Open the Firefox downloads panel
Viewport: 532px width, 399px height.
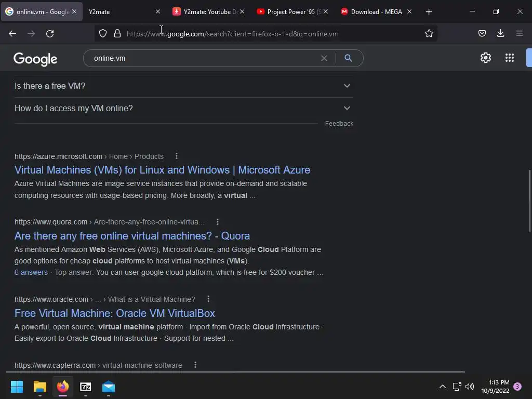500,33
